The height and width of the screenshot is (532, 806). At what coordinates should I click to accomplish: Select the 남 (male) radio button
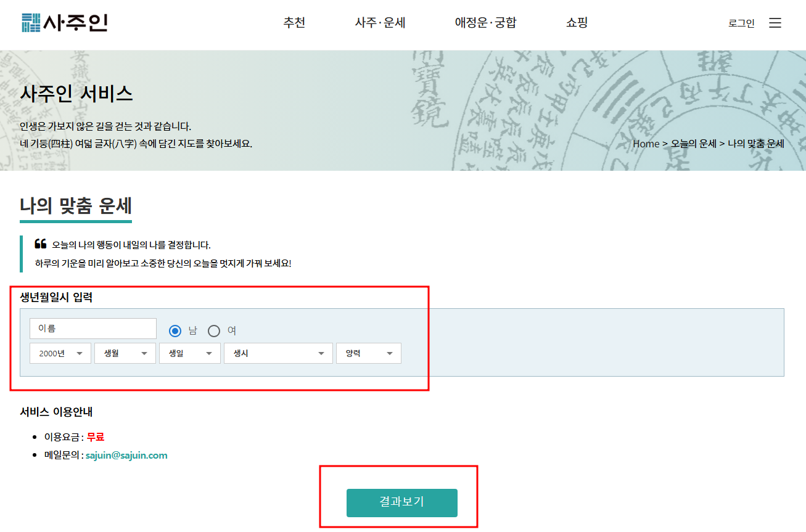click(x=175, y=330)
